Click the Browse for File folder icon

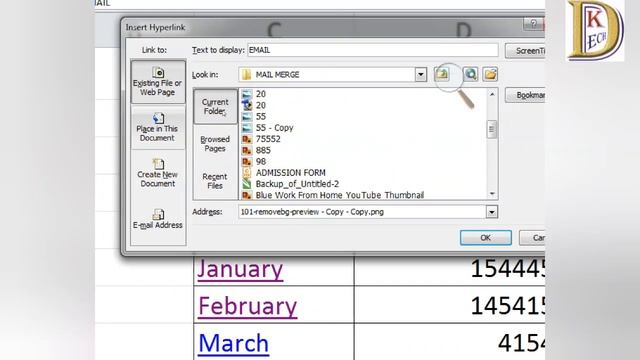(x=490, y=74)
